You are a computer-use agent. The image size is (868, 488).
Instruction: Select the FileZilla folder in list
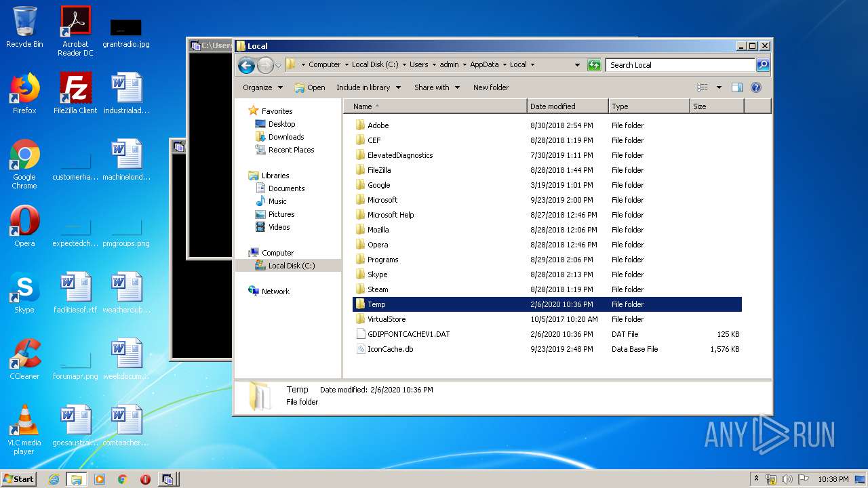tap(378, 170)
